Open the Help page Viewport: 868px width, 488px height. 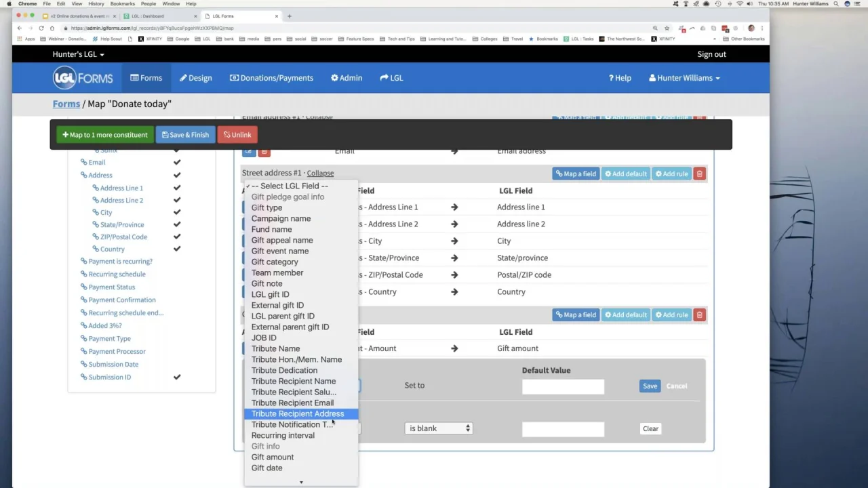click(620, 78)
